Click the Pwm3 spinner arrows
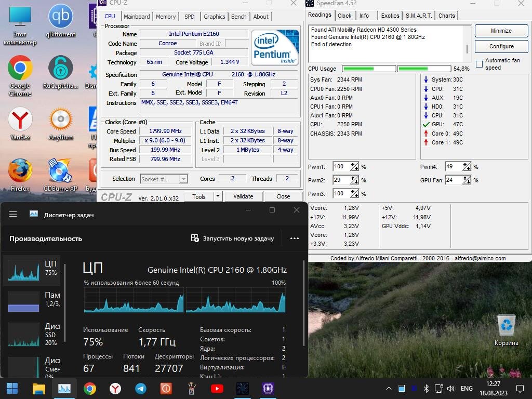532x399 pixels. click(x=354, y=194)
